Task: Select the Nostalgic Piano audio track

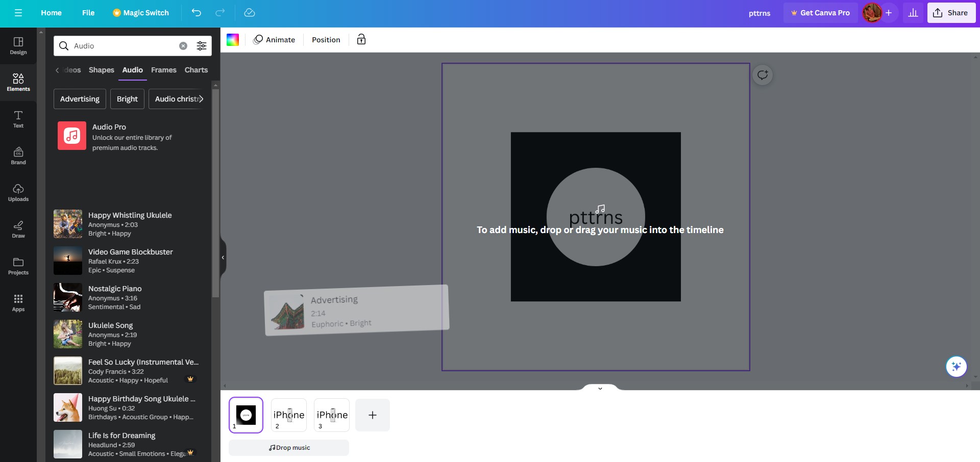Action: [x=128, y=297]
